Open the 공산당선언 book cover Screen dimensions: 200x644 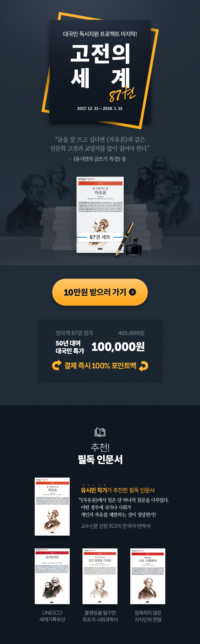point(52,576)
